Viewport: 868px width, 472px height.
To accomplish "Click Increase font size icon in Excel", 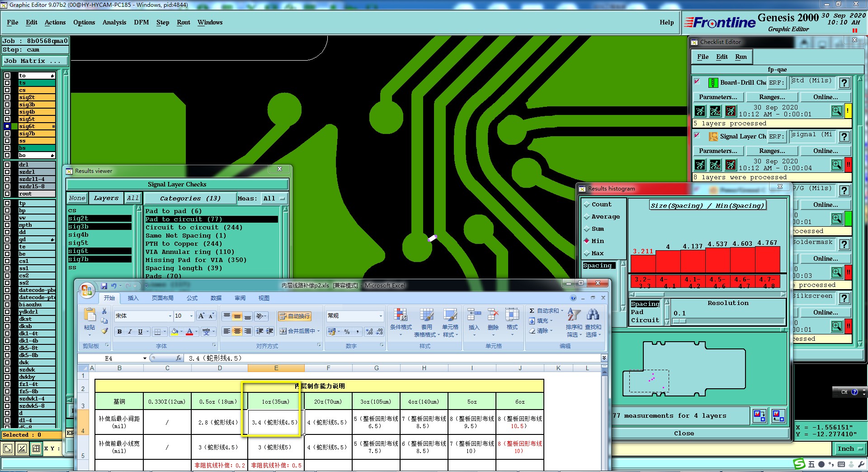I will (x=201, y=316).
